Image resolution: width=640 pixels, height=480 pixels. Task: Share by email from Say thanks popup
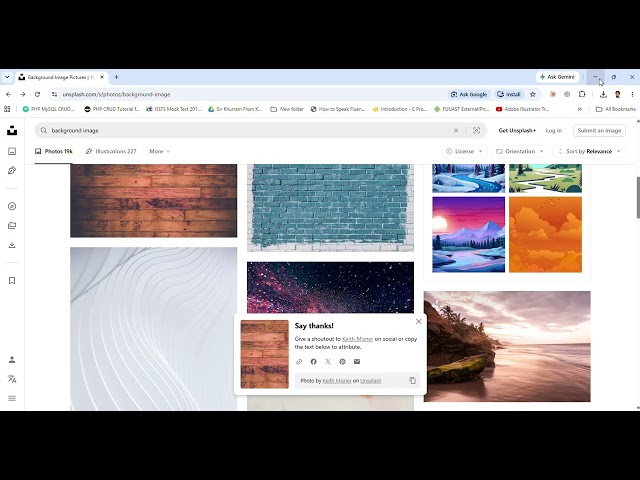click(x=357, y=362)
